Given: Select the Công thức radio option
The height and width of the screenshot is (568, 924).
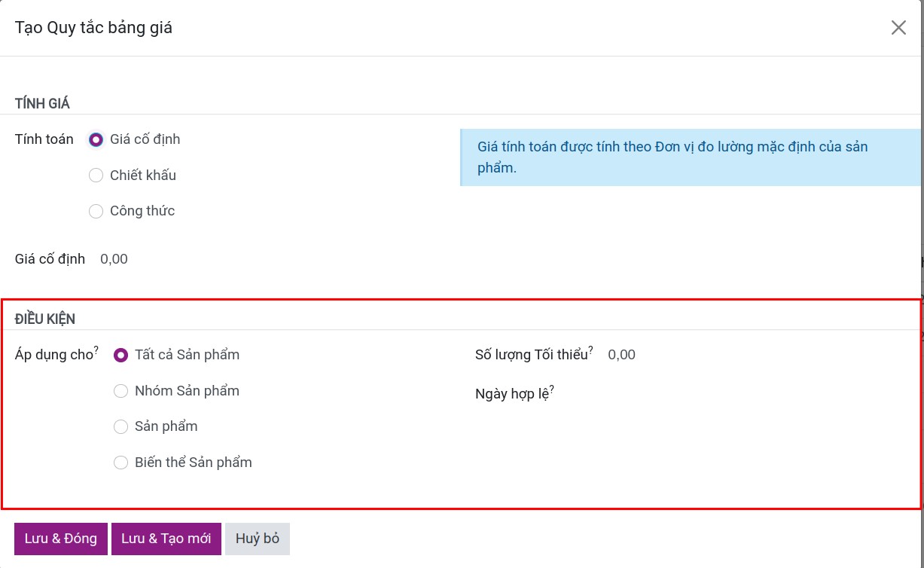Looking at the screenshot, I should click(96, 212).
